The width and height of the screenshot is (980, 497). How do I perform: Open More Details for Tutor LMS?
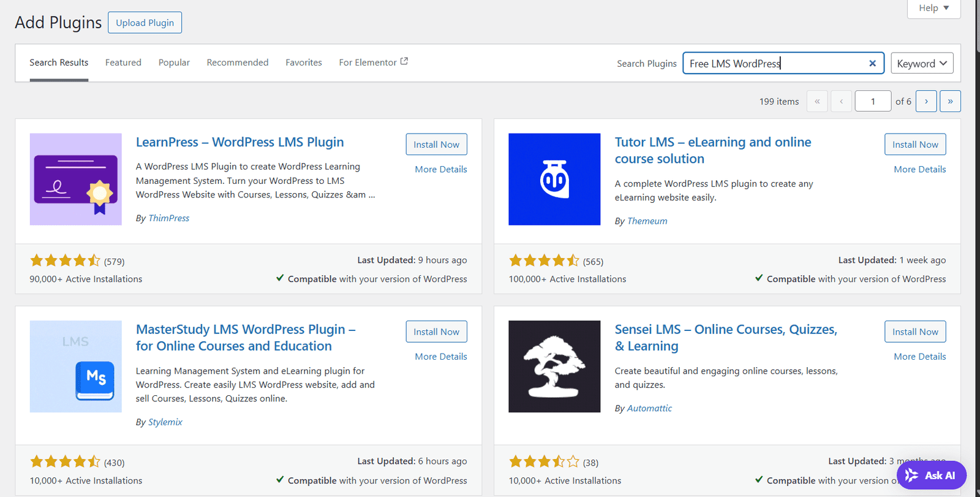[x=920, y=169]
